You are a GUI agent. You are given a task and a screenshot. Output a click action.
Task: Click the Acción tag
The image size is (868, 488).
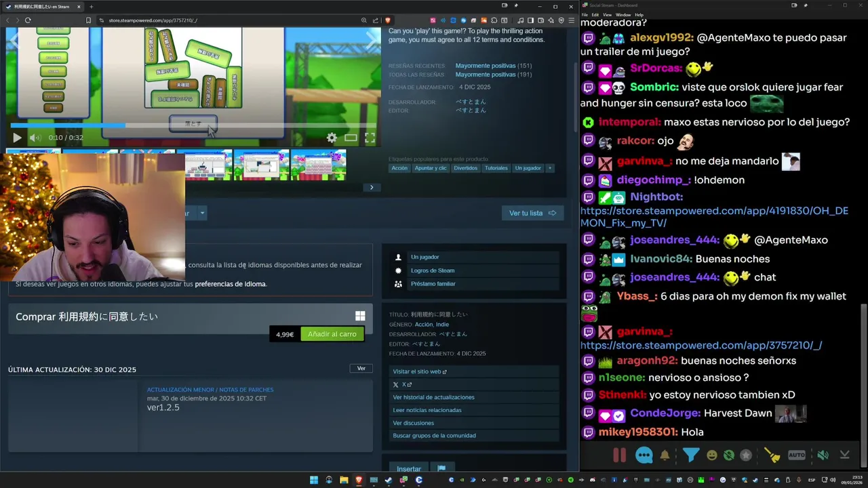click(399, 168)
